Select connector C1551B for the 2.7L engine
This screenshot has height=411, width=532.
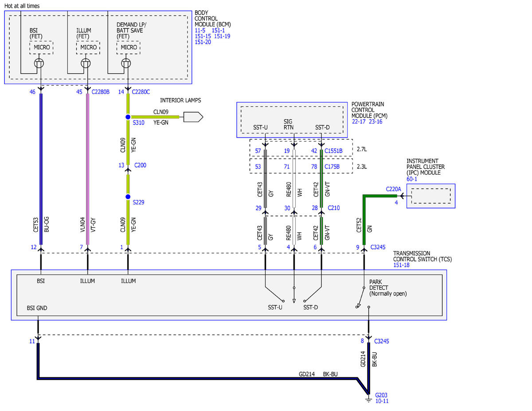click(x=333, y=151)
